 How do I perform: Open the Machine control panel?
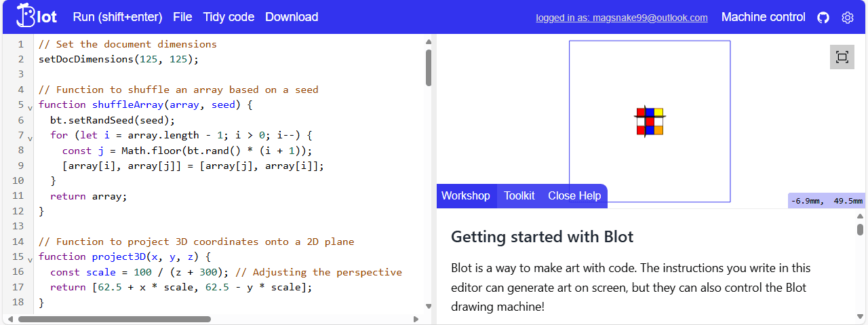point(763,17)
